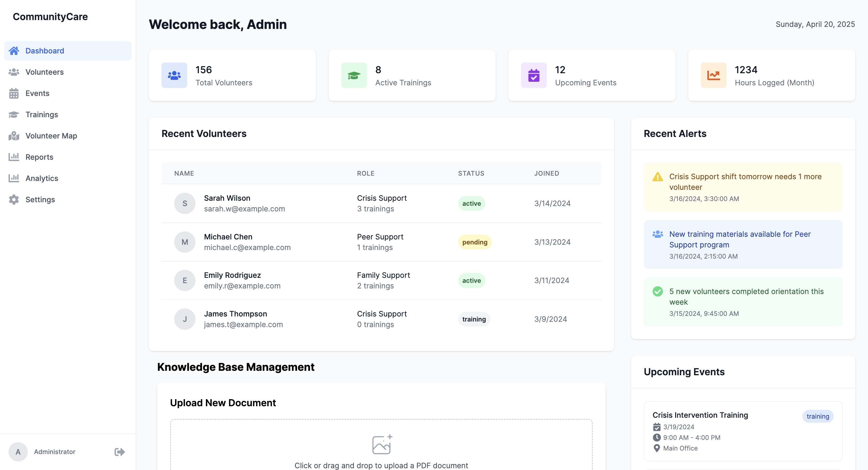Click Michael Chen's pending status badge
The width and height of the screenshot is (868, 470).
click(x=474, y=242)
